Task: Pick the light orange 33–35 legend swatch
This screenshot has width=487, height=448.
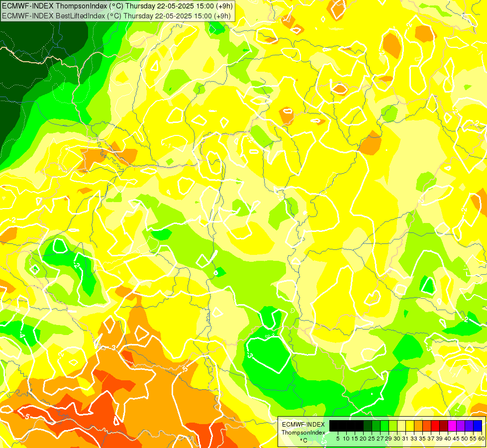Action: pos(418,426)
